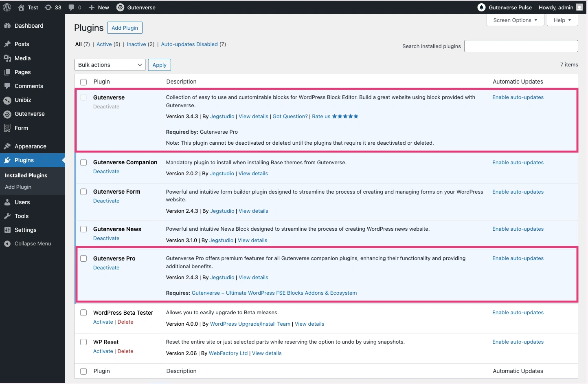588x384 pixels.
Task: Click the Collapse Menu arrow icon
Action: click(x=7, y=244)
